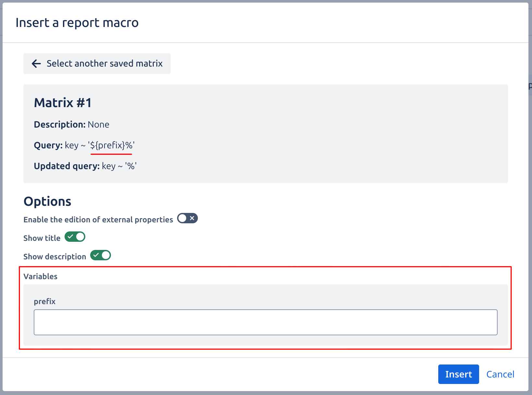Choose 'Select another saved matrix' text

[104, 64]
